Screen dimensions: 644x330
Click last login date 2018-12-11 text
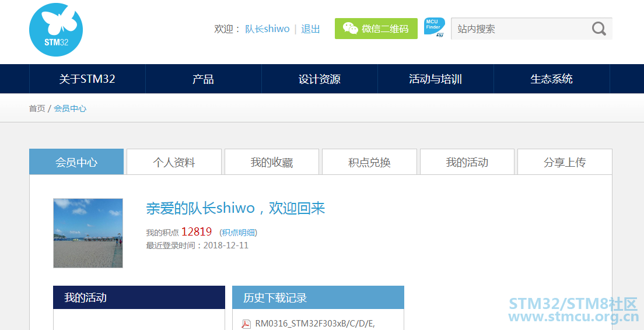226,245
